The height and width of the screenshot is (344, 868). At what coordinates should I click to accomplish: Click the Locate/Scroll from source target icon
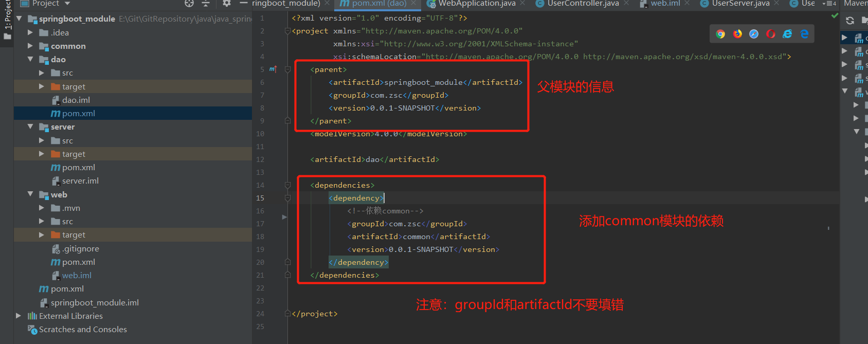[x=189, y=3]
